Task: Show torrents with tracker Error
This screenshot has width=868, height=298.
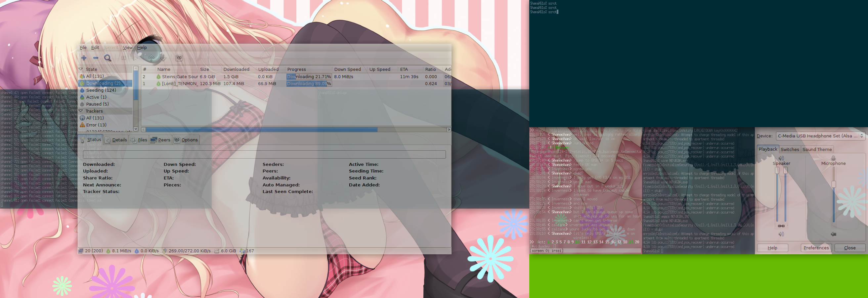Action: 96,125
